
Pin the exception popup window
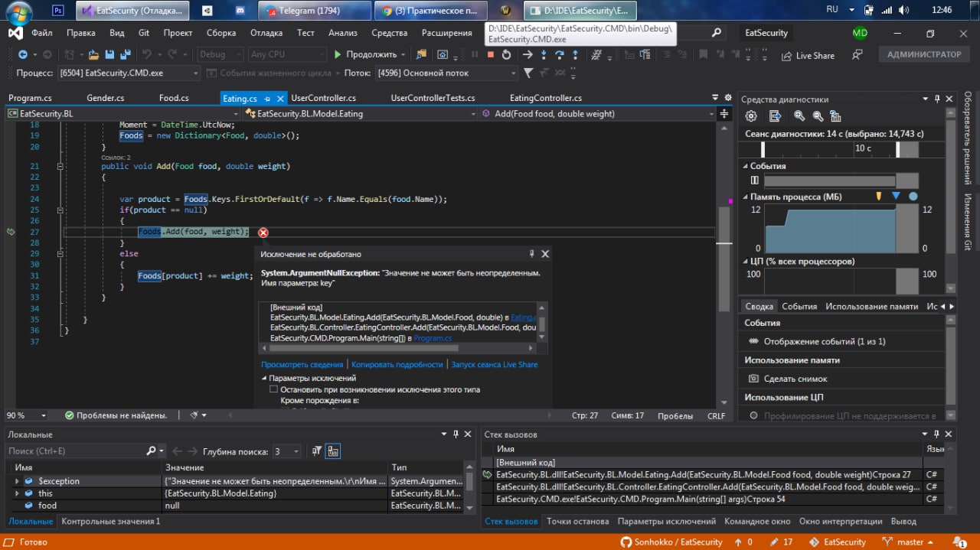tap(531, 254)
